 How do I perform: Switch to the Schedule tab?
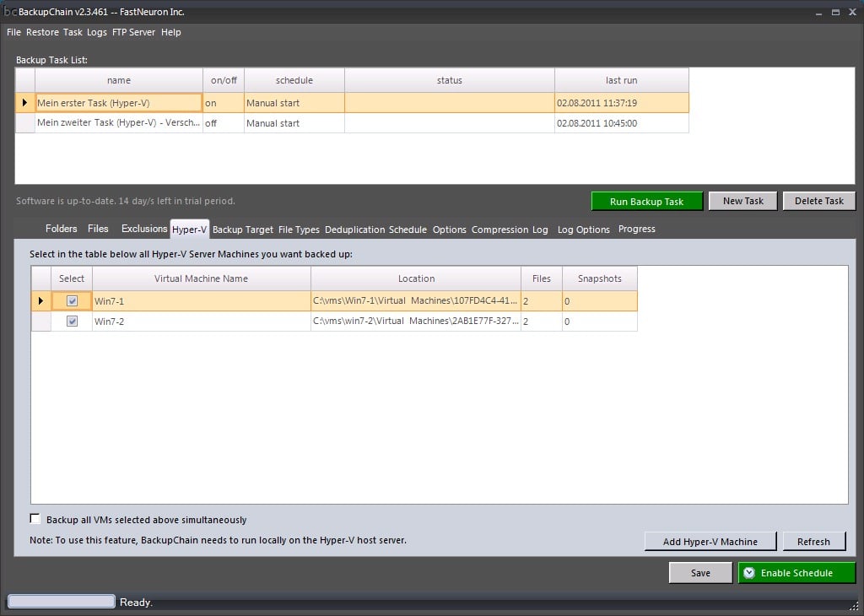(408, 230)
